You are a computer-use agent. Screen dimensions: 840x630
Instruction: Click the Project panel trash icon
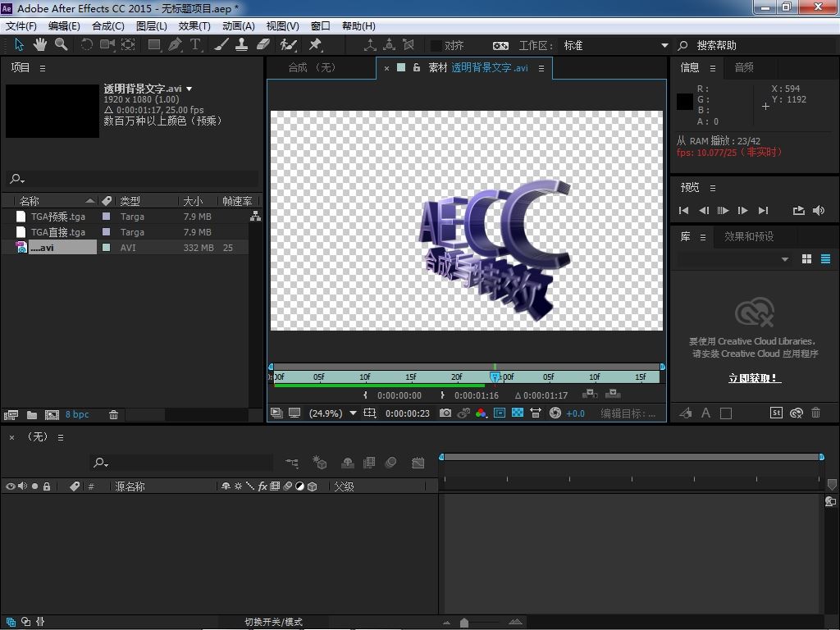coord(113,414)
